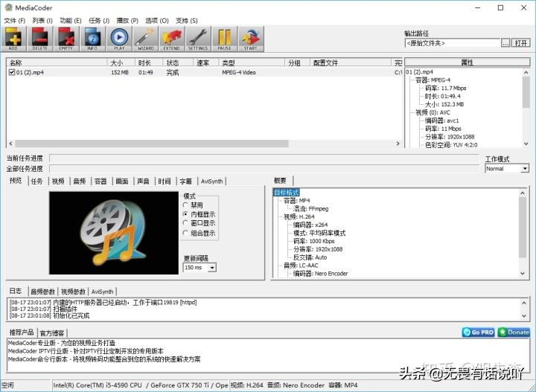Switch to the 音频 settings tab
Screen dimensions: 536x392
tap(80, 181)
